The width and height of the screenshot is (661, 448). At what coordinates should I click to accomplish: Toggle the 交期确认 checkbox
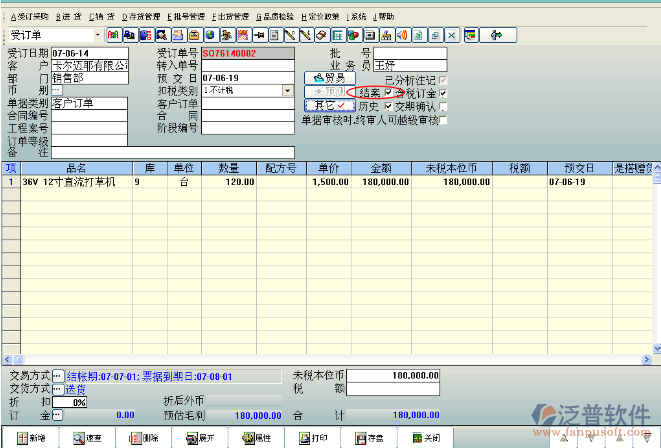pyautogui.click(x=443, y=106)
